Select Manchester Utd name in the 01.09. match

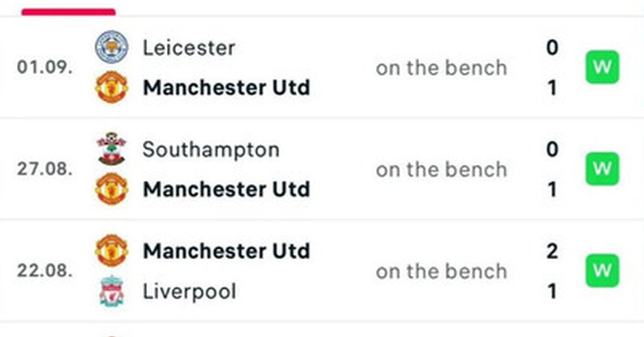(226, 88)
